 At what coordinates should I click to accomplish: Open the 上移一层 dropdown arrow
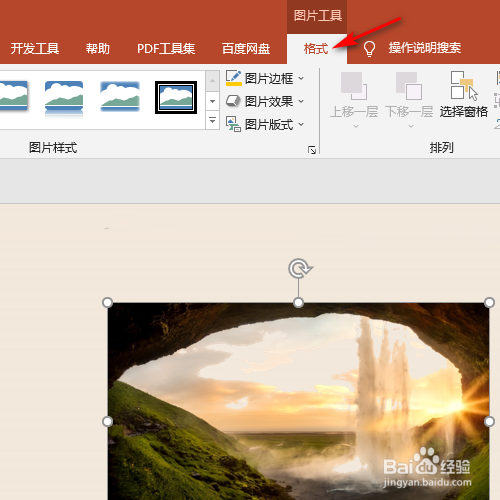(x=356, y=126)
